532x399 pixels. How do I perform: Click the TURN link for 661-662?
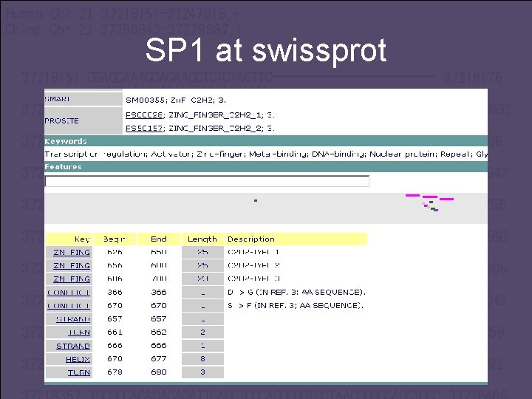click(x=79, y=332)
